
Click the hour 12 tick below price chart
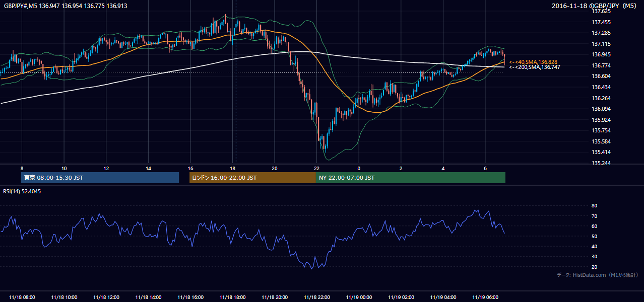pyautogui.click(x=106, y=168)
